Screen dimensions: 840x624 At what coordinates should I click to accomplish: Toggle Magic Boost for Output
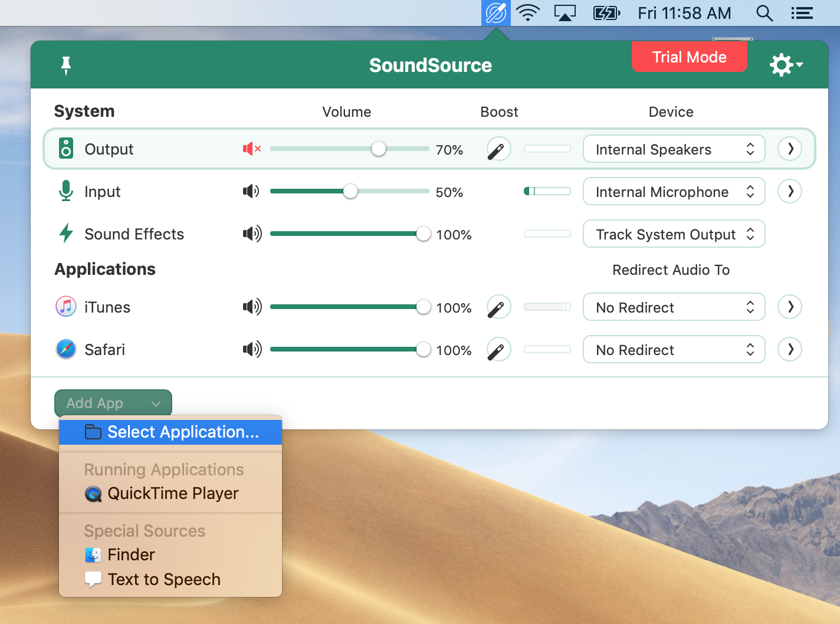click(498, 149)
